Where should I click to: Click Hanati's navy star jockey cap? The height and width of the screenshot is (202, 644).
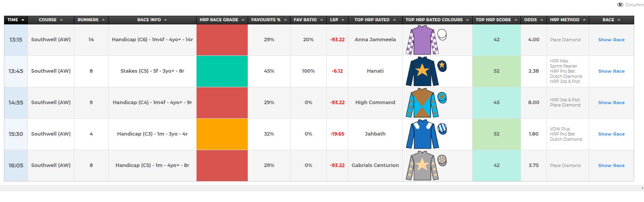click(x=442, y=66)
